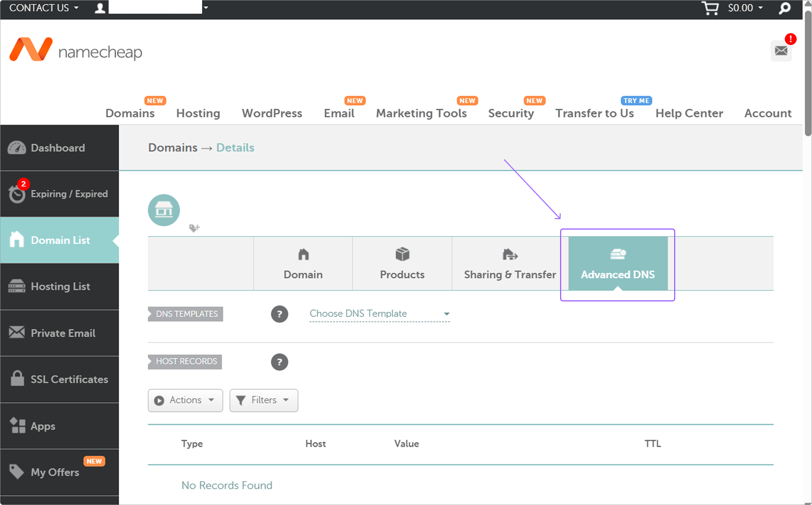Expand the username dropdown arrow
The image size is (812, 505).
pos(206,7)
